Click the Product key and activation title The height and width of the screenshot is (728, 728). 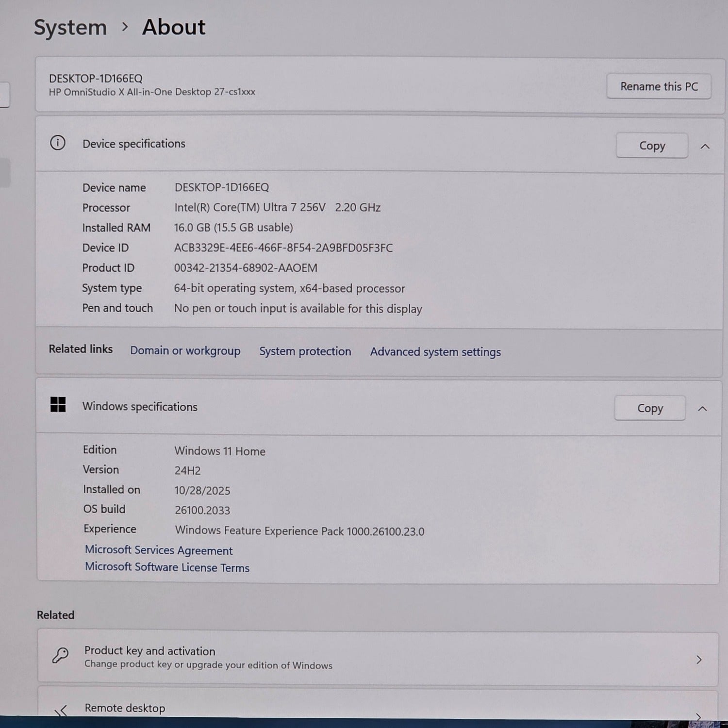pyautogui.click(x=149, y=651)
